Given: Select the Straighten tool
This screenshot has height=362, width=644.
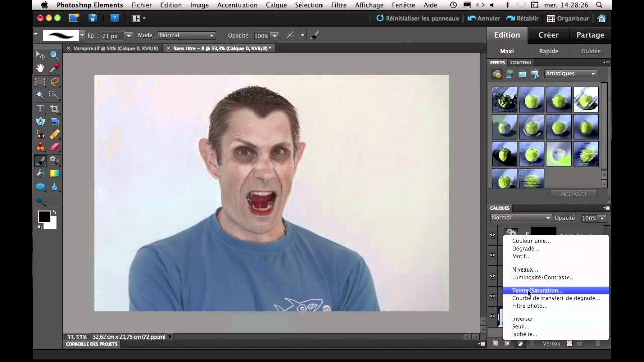Looking at the screenshot, I should (x=54, y=122).
